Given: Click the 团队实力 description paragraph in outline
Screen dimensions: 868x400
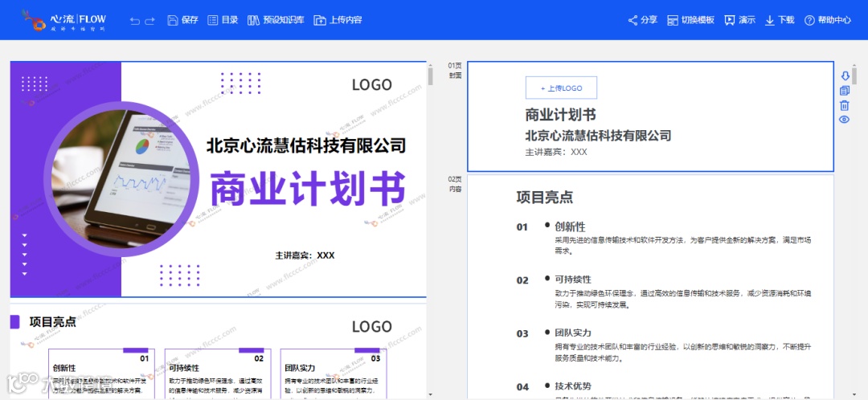Looking at the screenshot, I should (x=682, y=352).
